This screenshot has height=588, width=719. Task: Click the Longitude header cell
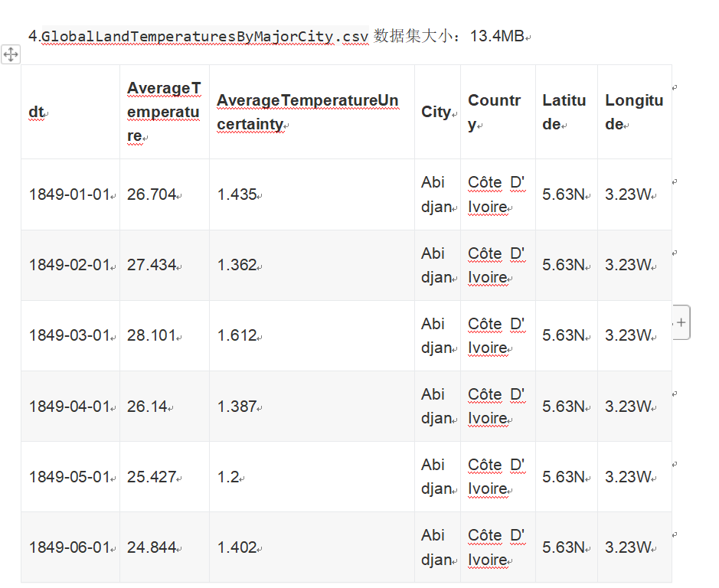tap(633, 113)
